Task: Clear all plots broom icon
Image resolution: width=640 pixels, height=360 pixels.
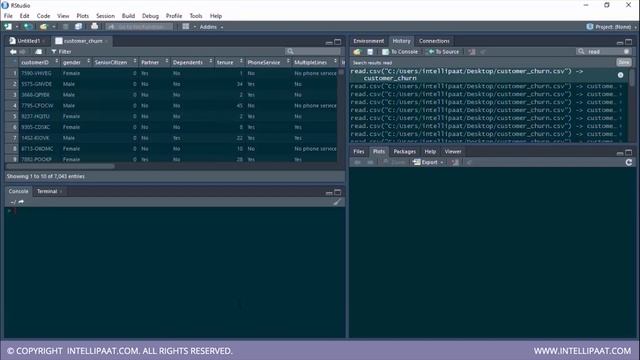Action: [469, 162]
